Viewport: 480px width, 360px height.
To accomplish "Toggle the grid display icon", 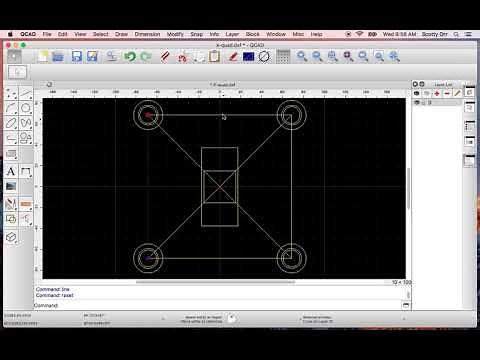I will [x=283, y=56].
